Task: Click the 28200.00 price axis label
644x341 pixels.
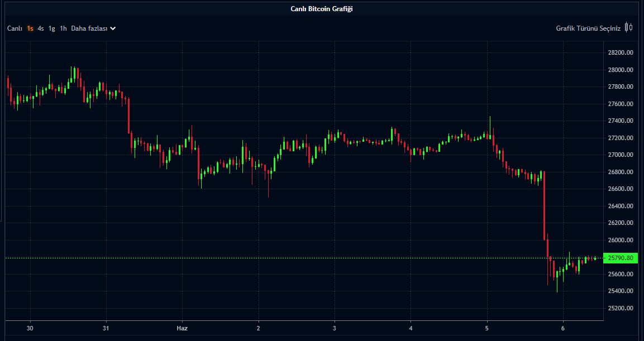Action: click(621, 52)
